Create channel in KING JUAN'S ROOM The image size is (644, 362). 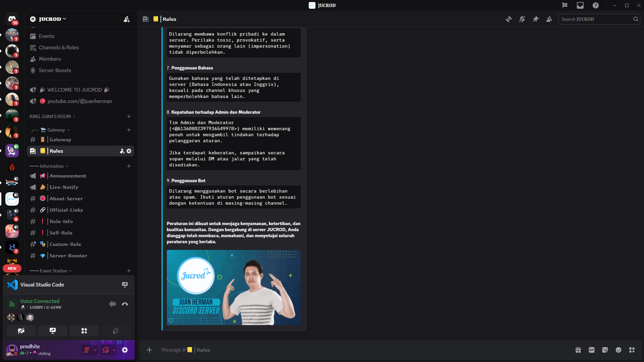(129, 116)
